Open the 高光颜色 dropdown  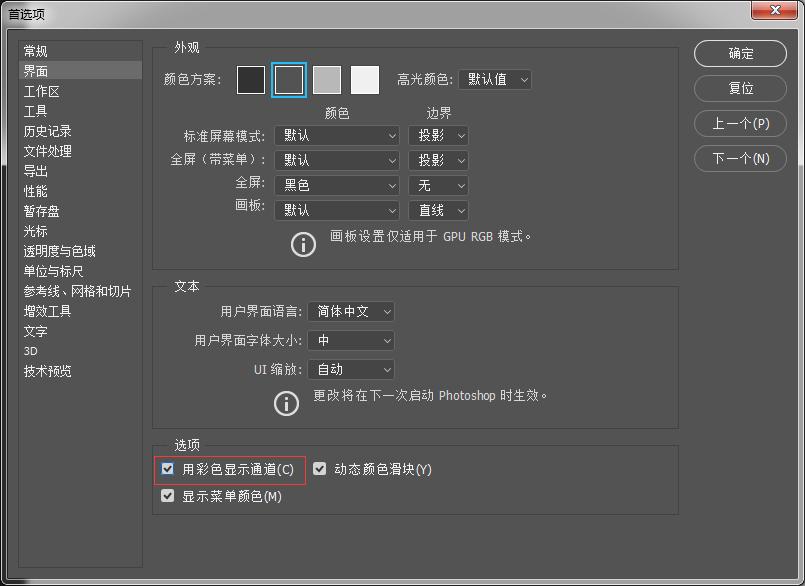coord(495,79)
